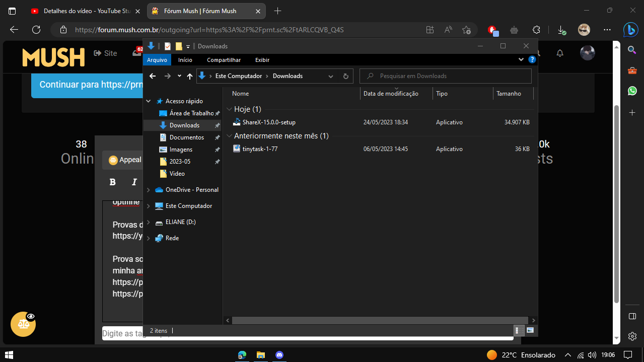The image size is (644, 362).
Task: Expand the Explorer ribbon with the chevron
Action: [521, 59]
